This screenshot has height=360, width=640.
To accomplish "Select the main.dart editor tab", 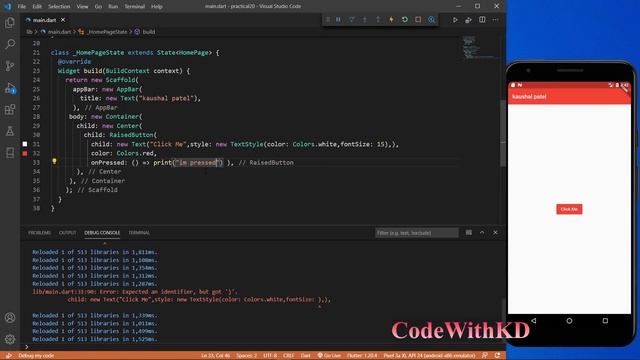I will (x=44, y=20).
